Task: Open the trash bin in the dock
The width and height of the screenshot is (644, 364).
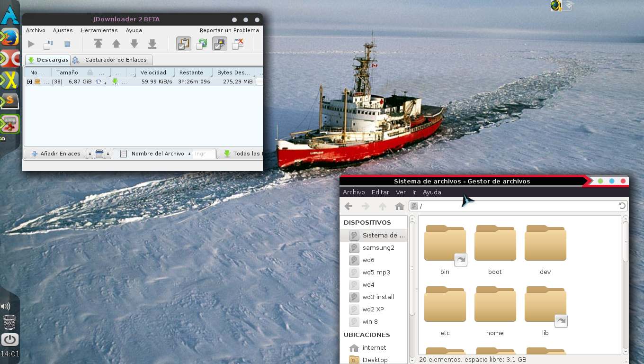Action: 9,322
